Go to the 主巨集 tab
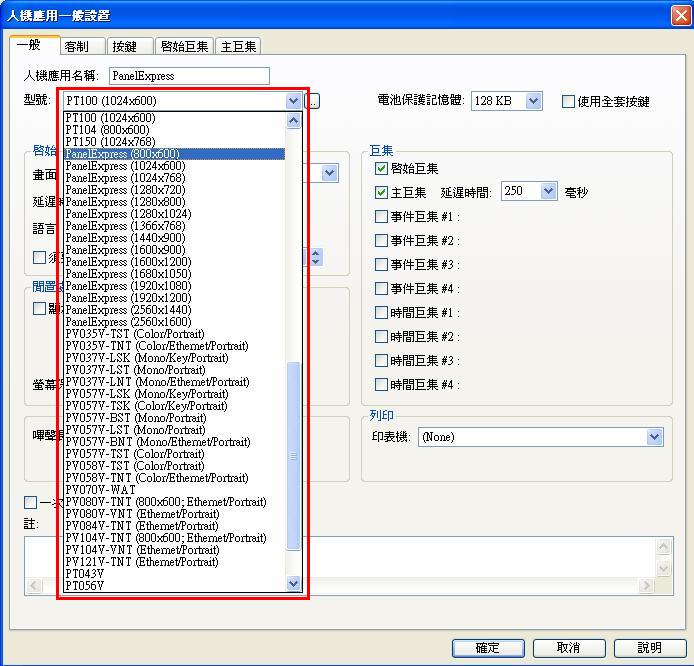Viewport: 694px width, 666px height. (238, 46)
